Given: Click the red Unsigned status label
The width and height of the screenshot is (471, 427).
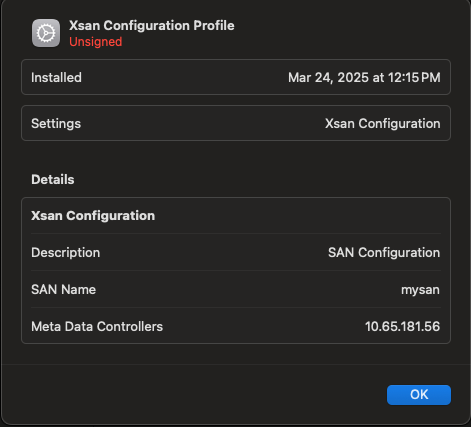Looking at the screenshot, I should click(96, 42).
